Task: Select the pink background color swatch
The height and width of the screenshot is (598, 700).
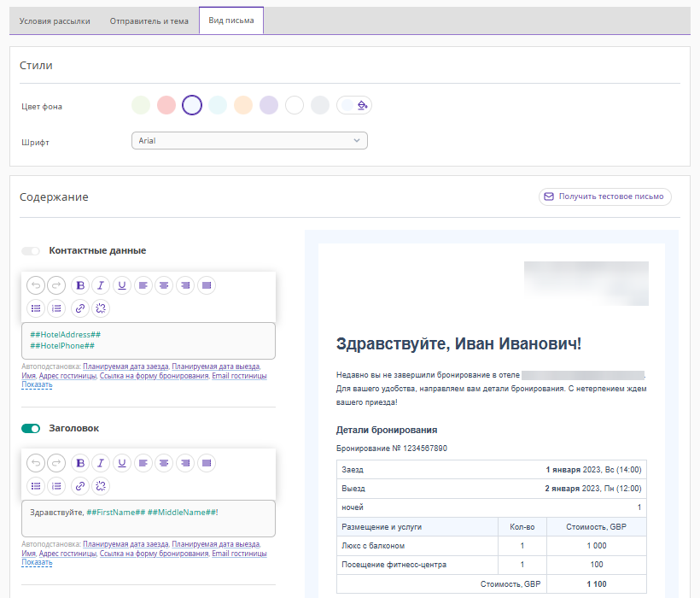Action: [166, 105]
